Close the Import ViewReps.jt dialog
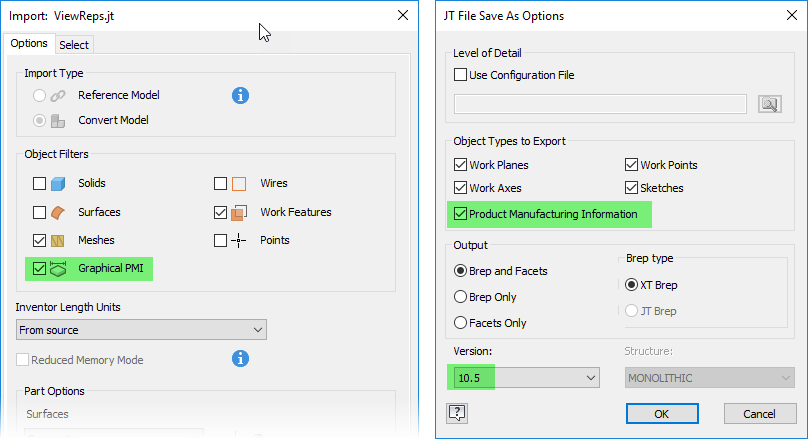 click(x=402, y=16)
